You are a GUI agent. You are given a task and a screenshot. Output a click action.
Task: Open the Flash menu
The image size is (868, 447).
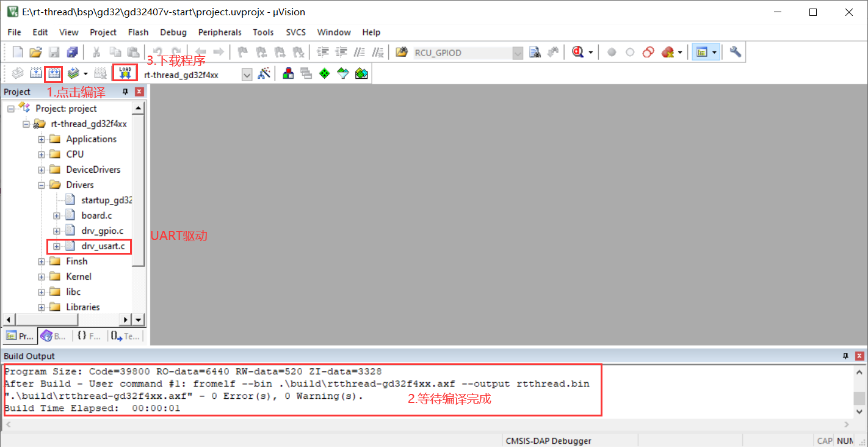(x=138, y=32)
